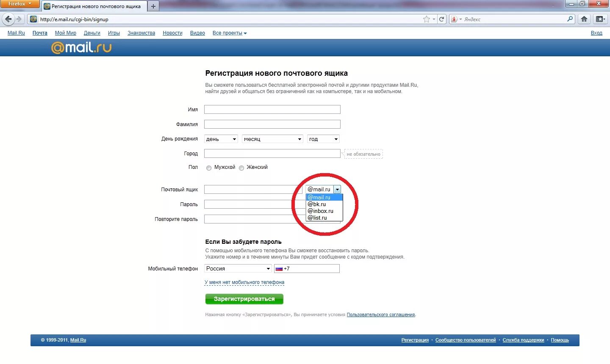Click footer Сообщество пользователей link
The image size is (610, 364).
coord(466,340)
